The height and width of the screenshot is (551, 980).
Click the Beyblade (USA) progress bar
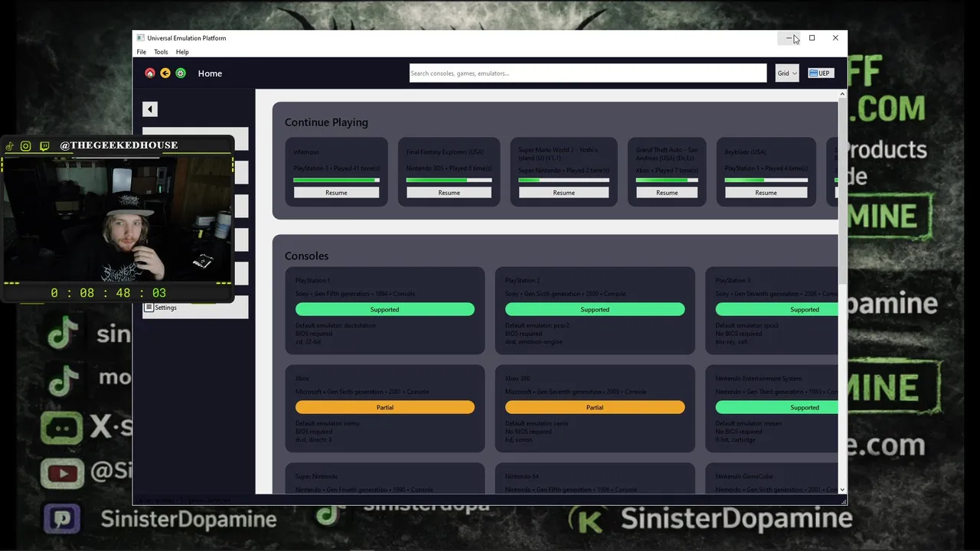[x=766, y=180]
